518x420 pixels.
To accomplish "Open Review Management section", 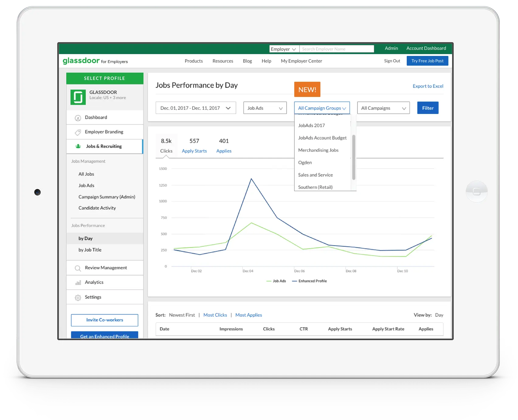I will [x=105, y=268].
